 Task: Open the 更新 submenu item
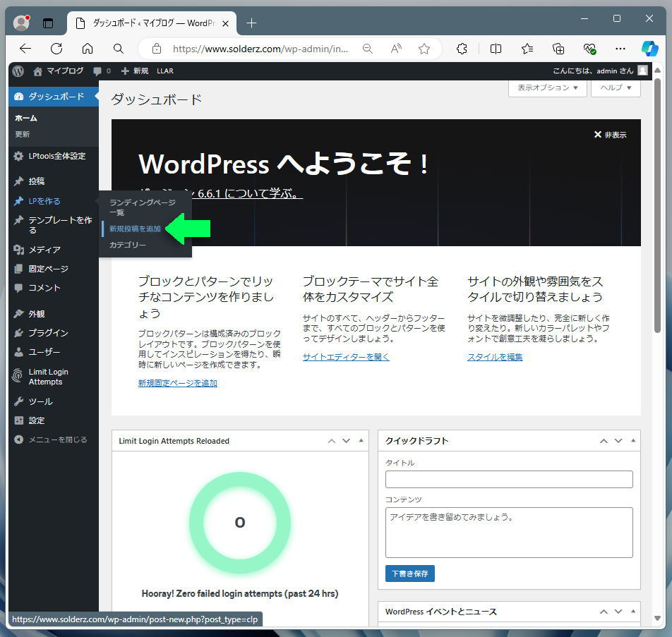click(x=23, y=135)
